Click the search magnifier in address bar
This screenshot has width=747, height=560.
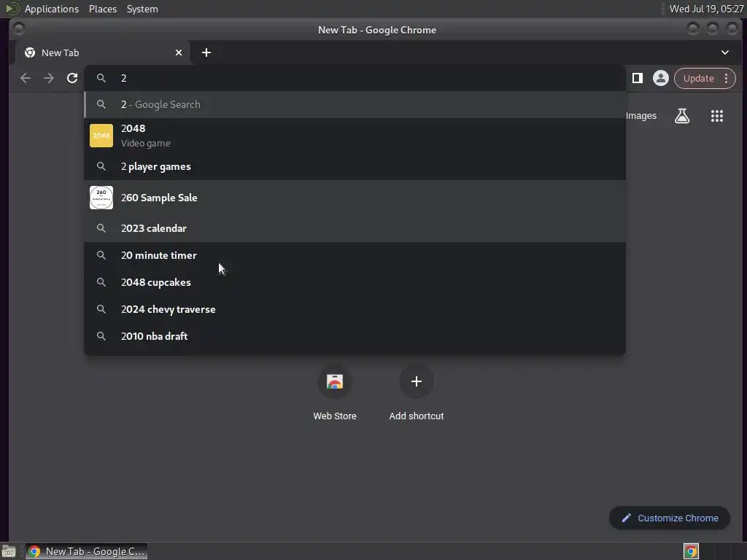(101, 78)
